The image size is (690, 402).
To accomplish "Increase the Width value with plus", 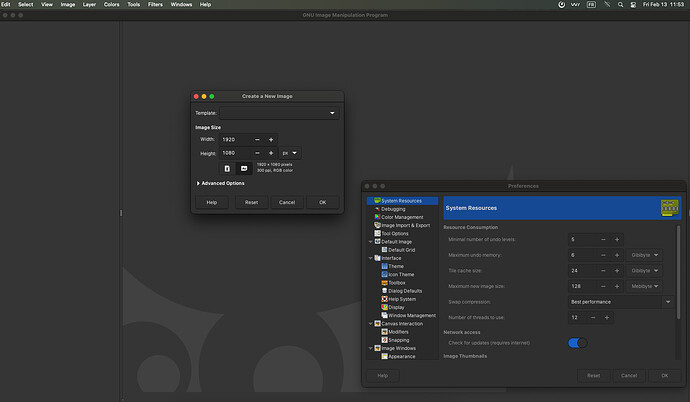I will 271,139.
